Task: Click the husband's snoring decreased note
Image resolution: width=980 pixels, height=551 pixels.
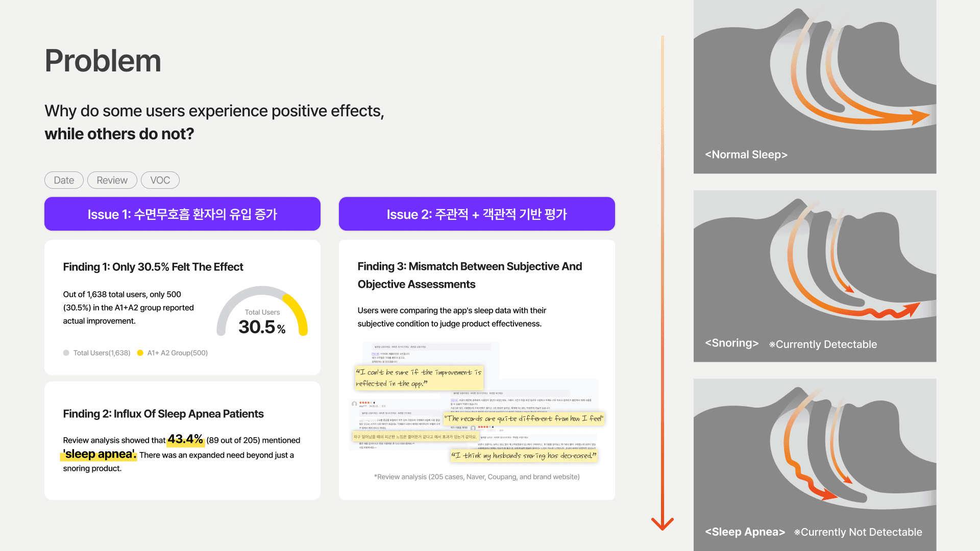Action: pyautogui.click(x=524, y=456)
